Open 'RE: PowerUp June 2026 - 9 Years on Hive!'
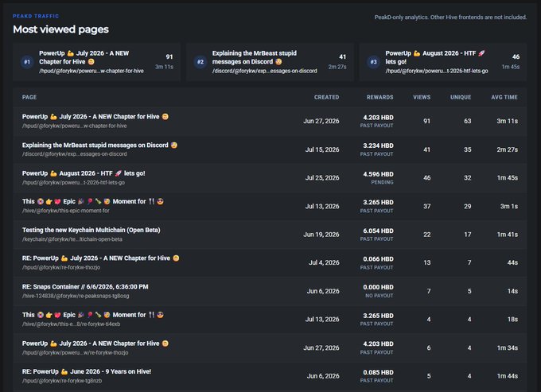This screenshot has width=541, height=392. click(270, 376)
